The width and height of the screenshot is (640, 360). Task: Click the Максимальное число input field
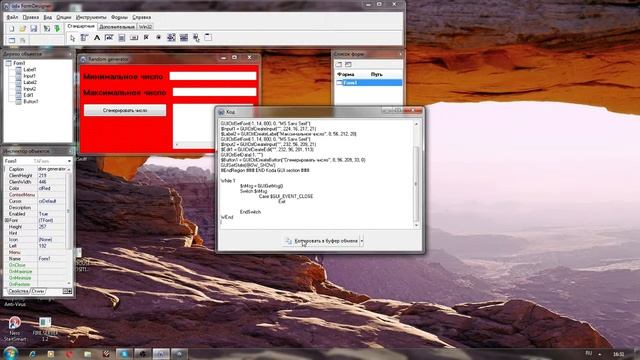click(214, 92)
